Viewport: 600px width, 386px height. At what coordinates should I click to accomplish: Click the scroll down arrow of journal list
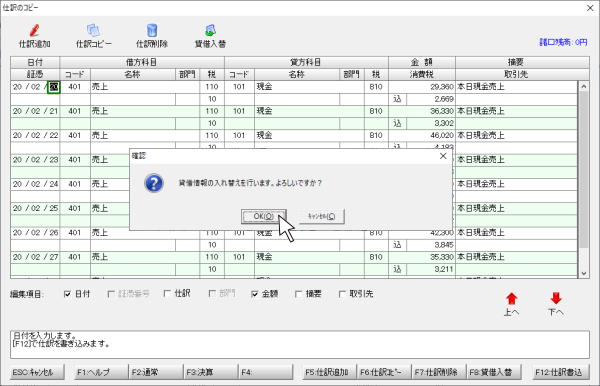point(584,273)
